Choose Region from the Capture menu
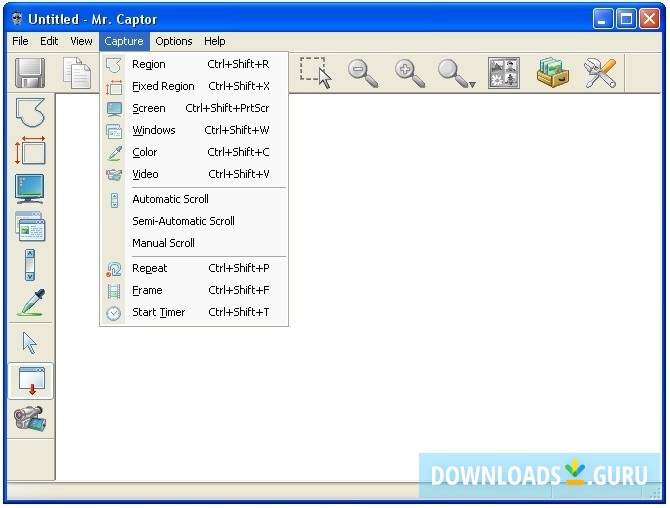The image size is (670, 508). click(x=194, y=64)
